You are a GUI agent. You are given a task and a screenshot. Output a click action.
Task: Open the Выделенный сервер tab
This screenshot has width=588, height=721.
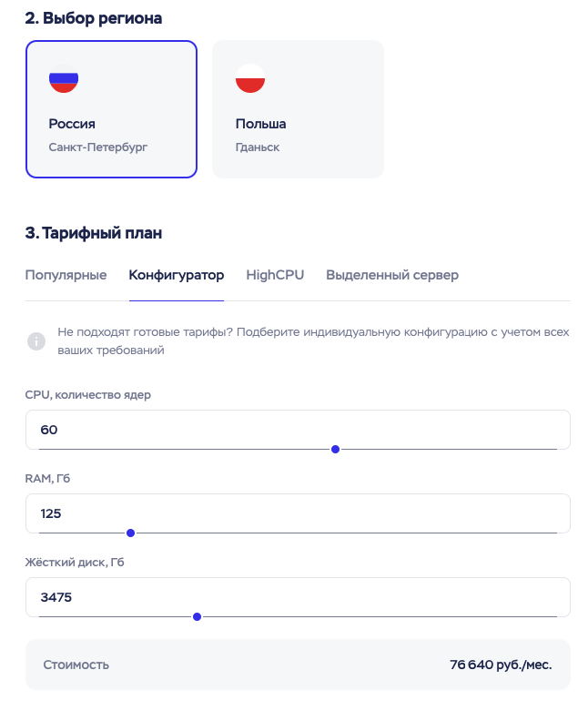(x=392, y=275)
